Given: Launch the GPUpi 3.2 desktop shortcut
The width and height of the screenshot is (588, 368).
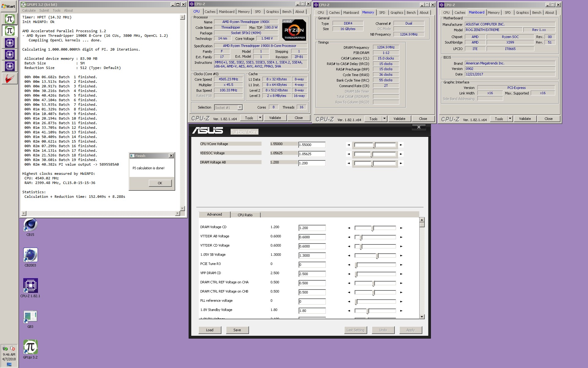Looking at the screenshot, I should [30, 349].
